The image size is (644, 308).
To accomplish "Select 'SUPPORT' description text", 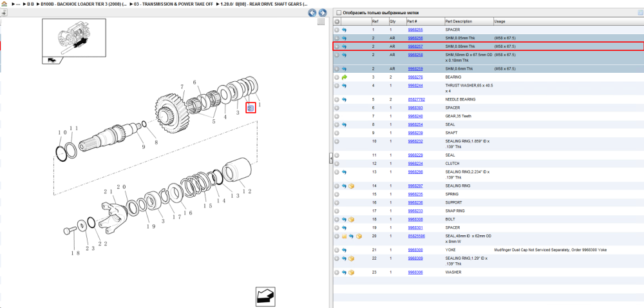I will click(x=453, y=203).
